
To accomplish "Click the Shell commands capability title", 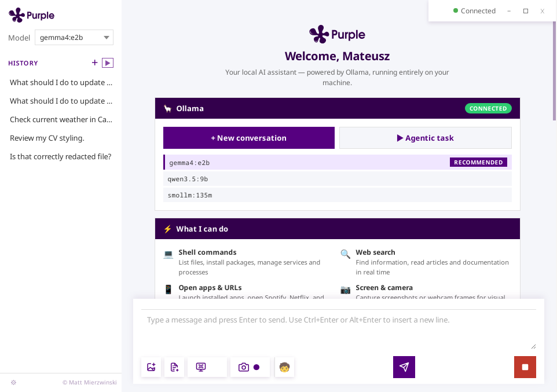I will (x=207, y=252).
